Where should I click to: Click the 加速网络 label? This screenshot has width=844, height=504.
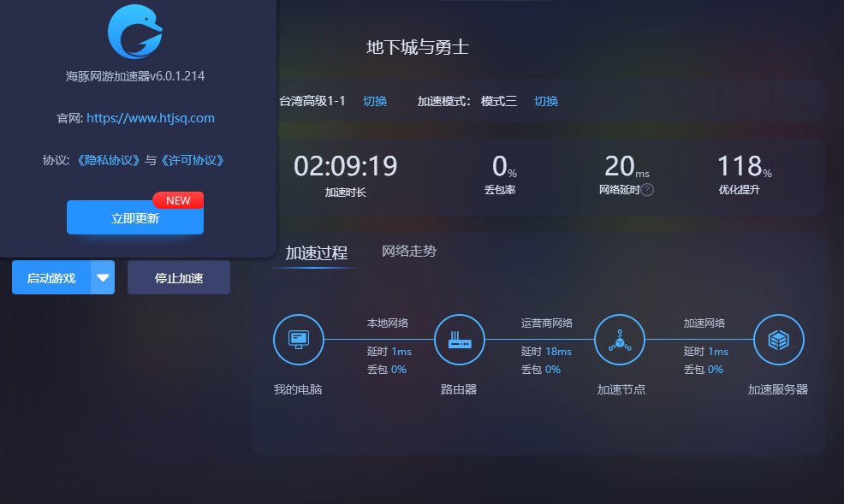[704, 323]
